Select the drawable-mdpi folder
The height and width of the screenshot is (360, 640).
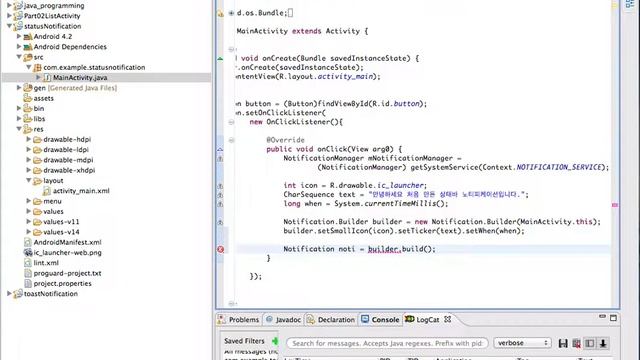[68, 160]
